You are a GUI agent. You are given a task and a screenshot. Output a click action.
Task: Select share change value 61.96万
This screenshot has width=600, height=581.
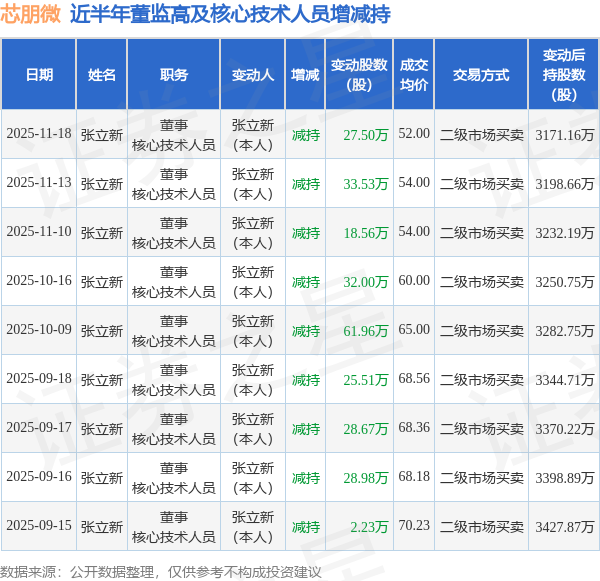(365, 331)
